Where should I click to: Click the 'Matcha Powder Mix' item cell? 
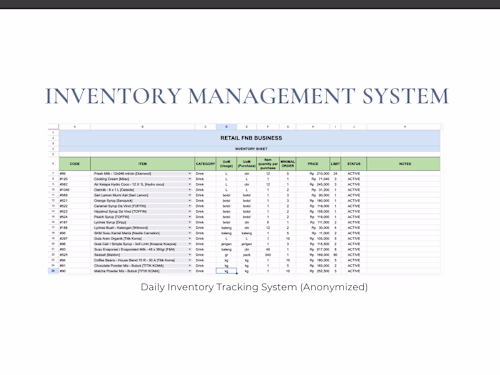(142, 271)
